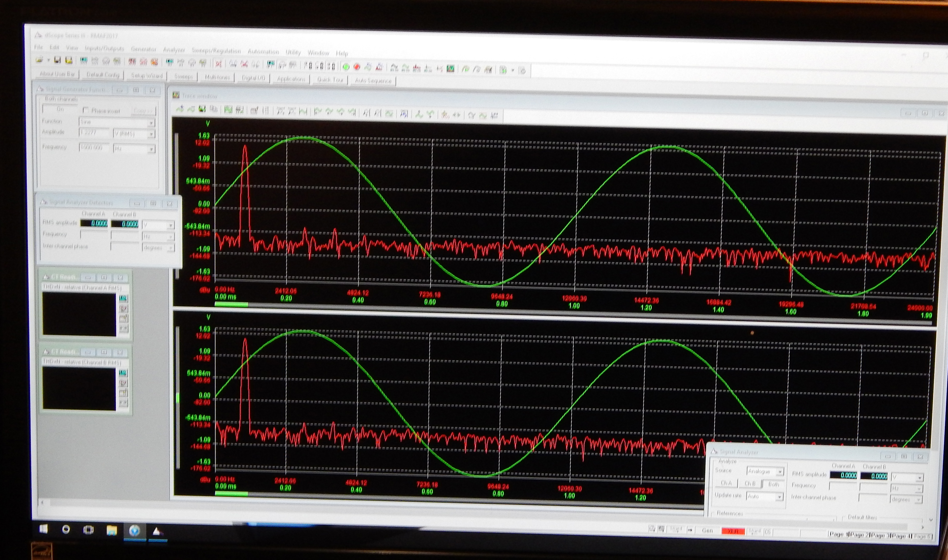Viewport: 948px width, 560px height.
Task: Click the crossed-out red icon in main toolbar
Action: pos(218,64)
